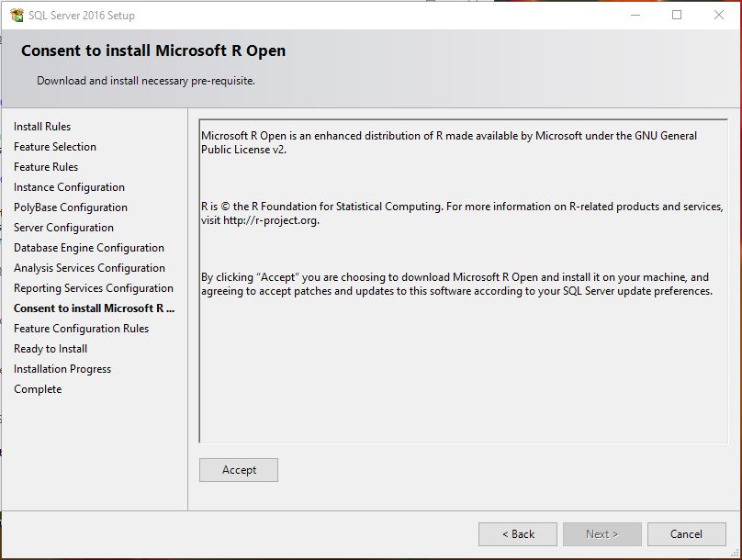
Task: Click the Next button
Action: (x=601, y=533)
